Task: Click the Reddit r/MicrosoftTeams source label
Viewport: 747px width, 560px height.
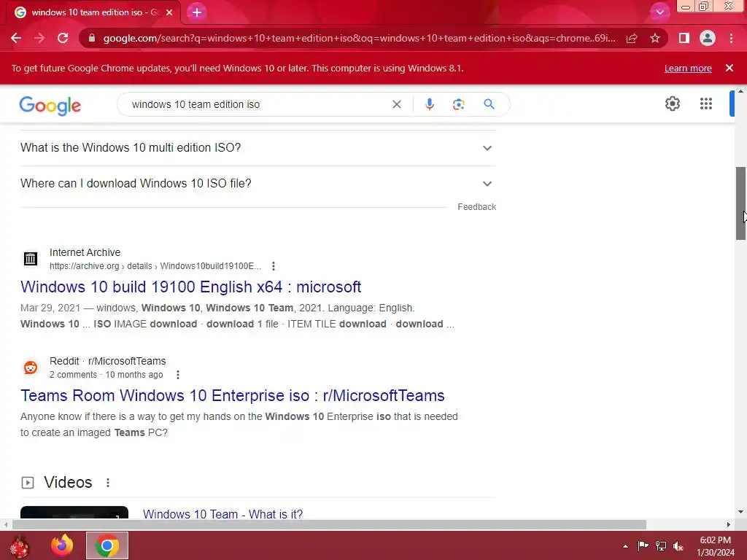Action: (108, 361)
